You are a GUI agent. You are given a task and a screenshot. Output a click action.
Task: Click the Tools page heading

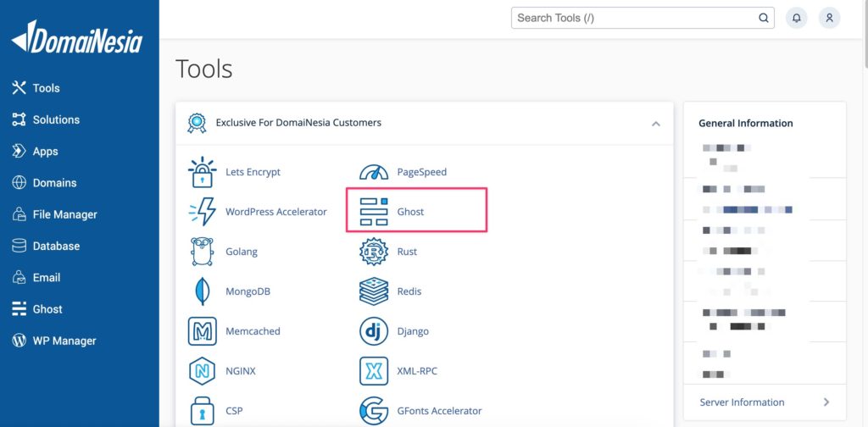[x=203, y=69]
